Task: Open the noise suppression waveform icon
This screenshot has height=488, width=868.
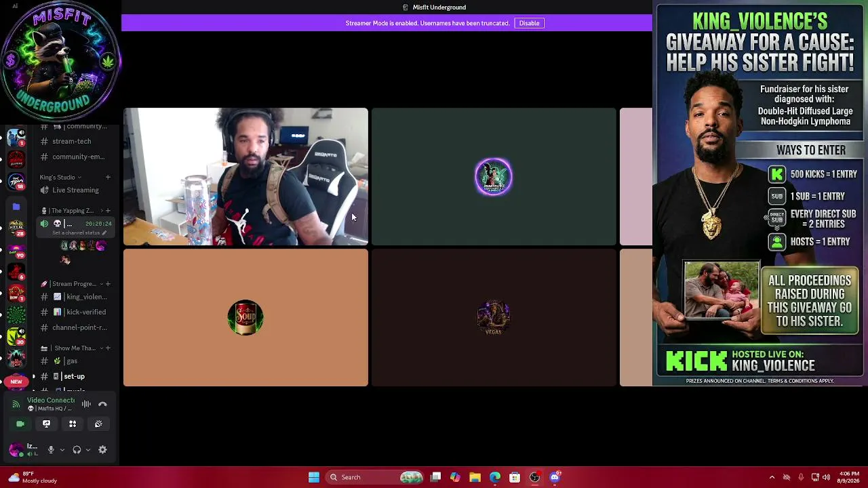Action: click(86, 404)
